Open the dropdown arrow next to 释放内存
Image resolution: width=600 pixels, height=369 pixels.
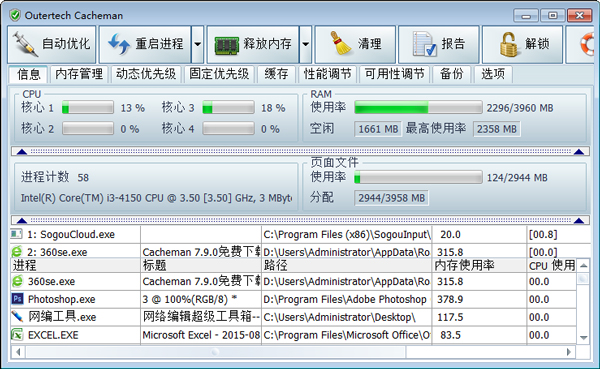pos(305,44)
